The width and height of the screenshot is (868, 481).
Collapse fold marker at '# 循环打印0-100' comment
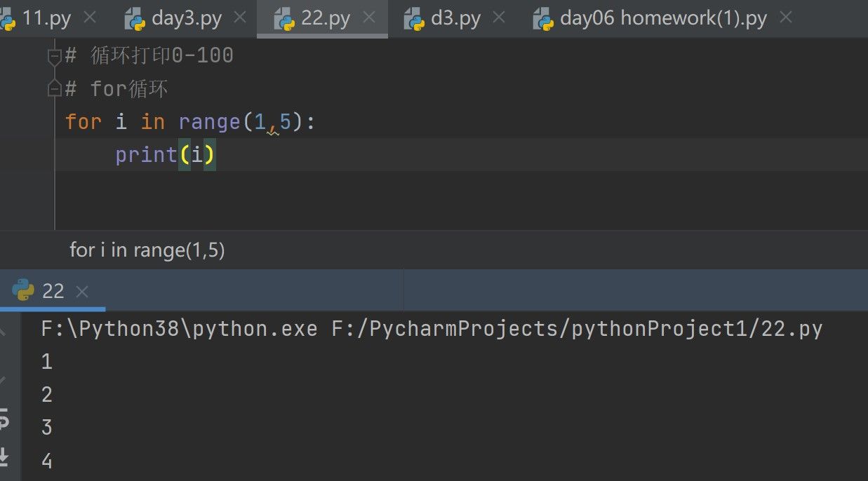pos(54,55)
